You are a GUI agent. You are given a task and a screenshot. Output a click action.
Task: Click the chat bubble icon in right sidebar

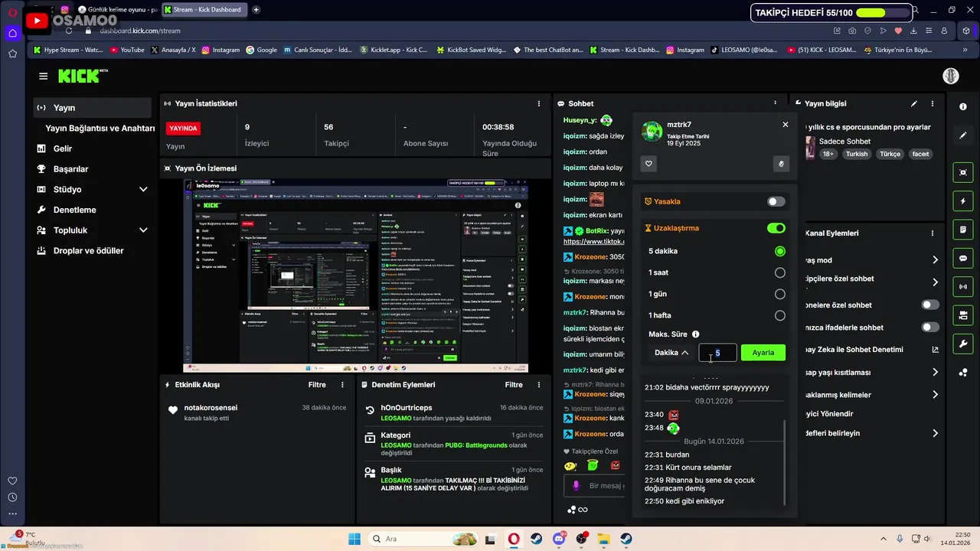[x=963, y=259]
